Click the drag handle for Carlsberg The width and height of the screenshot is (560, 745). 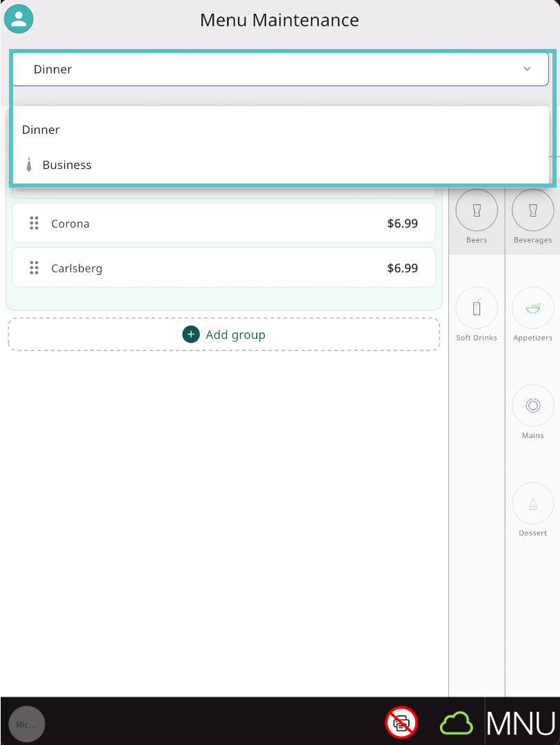point(34,268)
